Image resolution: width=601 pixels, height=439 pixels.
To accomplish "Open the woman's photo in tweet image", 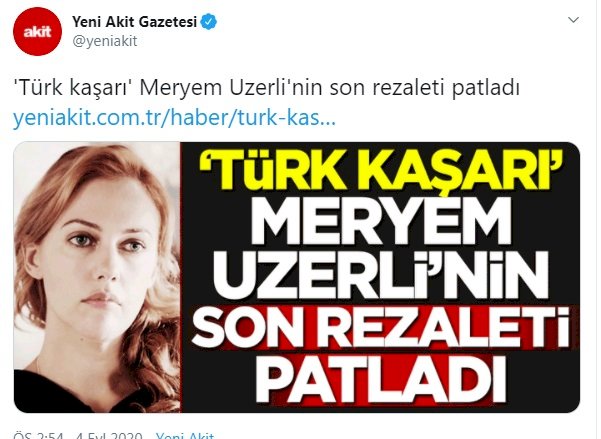I will [x=97, y=277].
